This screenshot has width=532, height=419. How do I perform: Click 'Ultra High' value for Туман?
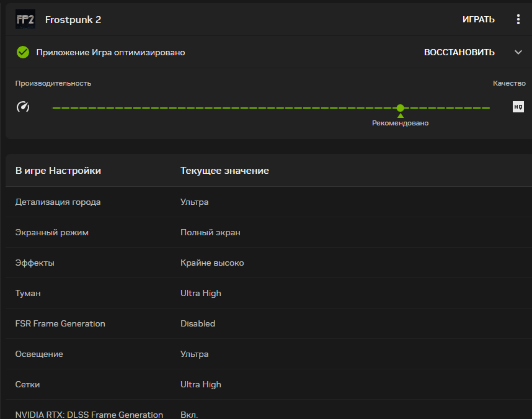pos(201,293)
